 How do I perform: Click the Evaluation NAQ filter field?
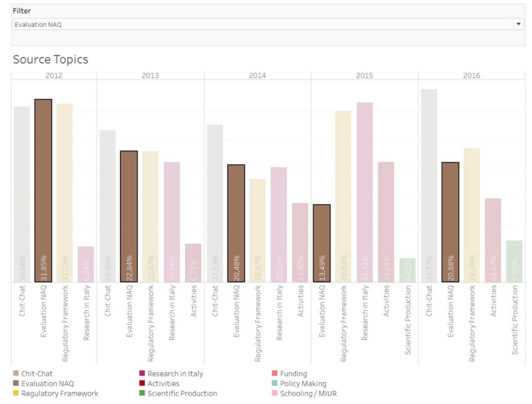(262, 24)
